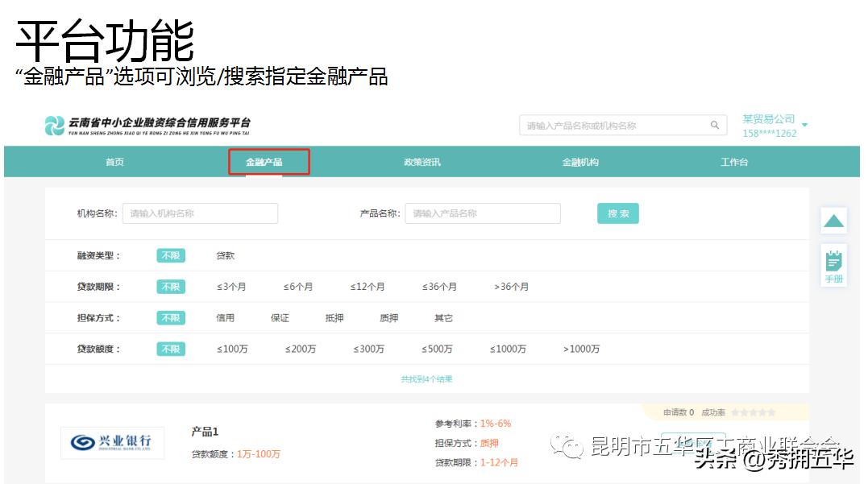Viewport: 868px width, 484px height.
Task: Select 质押 as the 担保方式 filter
Action: click(390, 317)
